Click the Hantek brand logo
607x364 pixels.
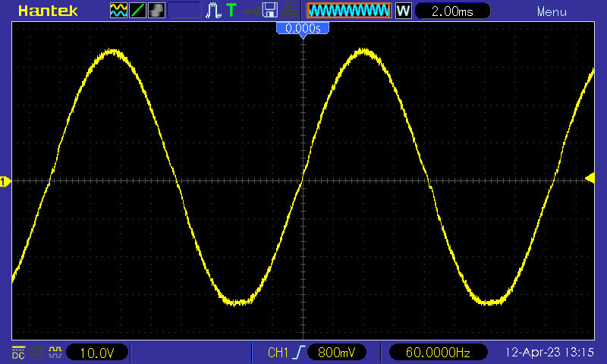(48, 11)
